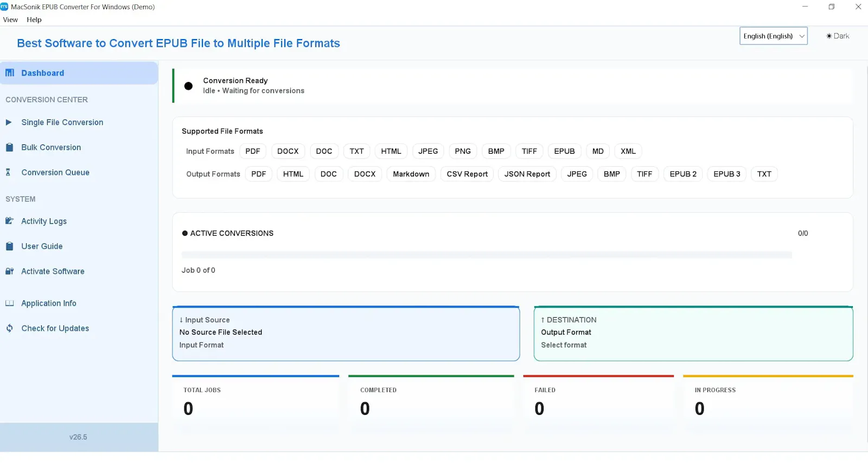Open Application Info label
The image size is (868, 467).
[49, 303]
